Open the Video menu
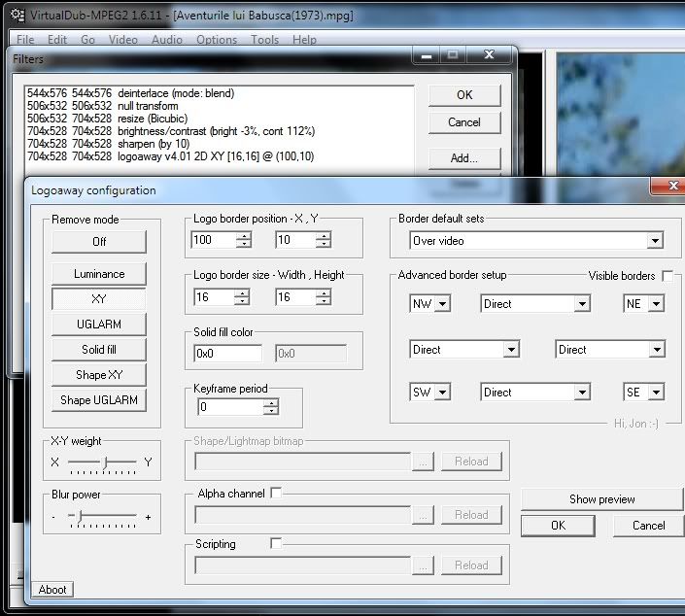Image resolution: width=685 pixels, height=616 pixels. pos(122,40)
